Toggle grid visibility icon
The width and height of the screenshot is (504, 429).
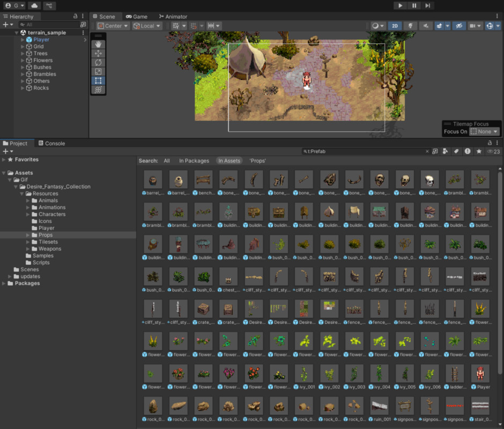pyautogui.click(x=176, y=26)
